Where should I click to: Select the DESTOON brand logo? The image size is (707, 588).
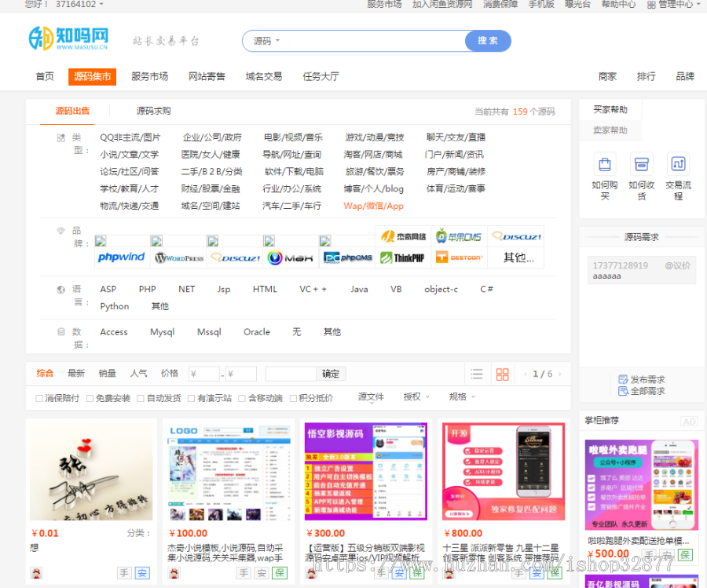(x=459, y=257)
